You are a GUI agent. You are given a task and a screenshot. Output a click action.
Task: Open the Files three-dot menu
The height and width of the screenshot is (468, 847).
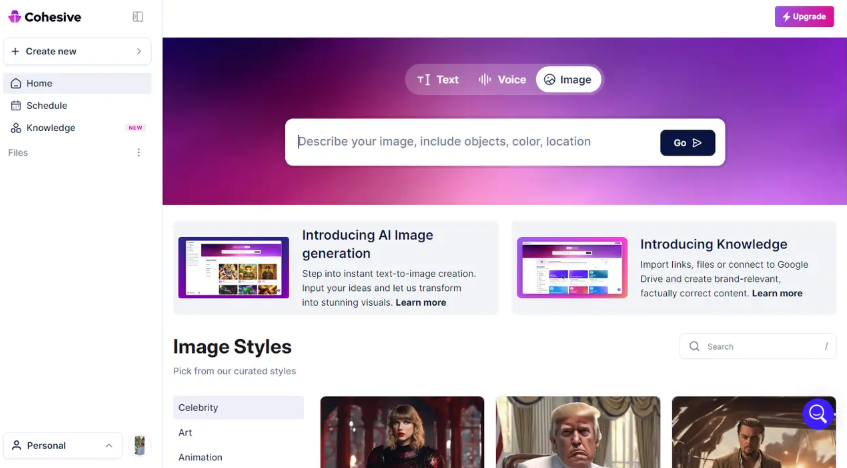pyautogui.click(x=138, y=152)
